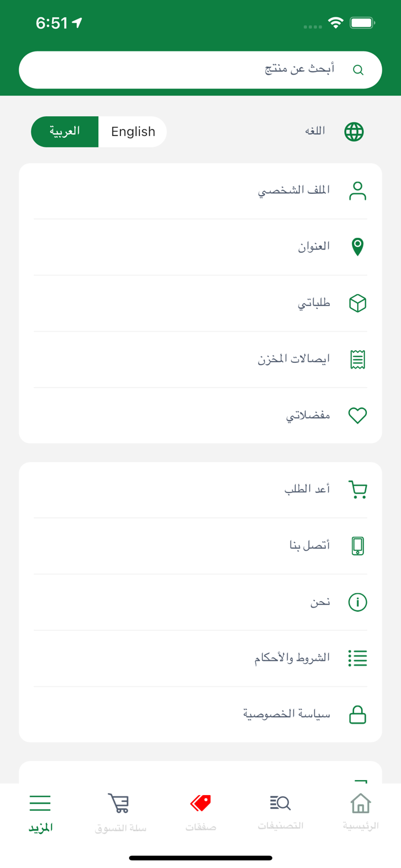
Task: Select المزيد in the bottom navigation
Action: pyautogui.click(x=40, y=810)
